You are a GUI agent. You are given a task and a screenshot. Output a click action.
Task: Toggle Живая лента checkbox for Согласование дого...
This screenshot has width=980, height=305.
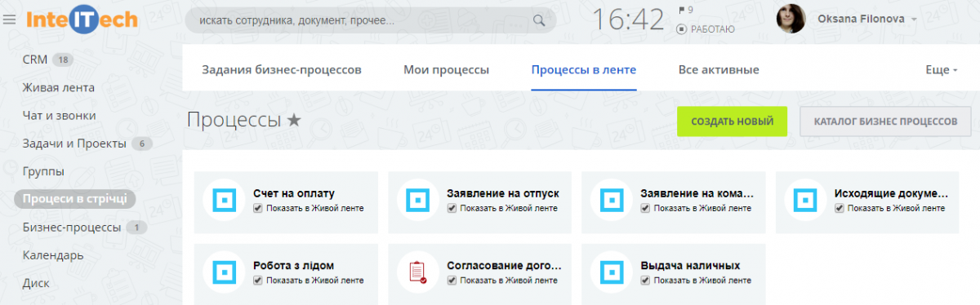click(452, 280)
